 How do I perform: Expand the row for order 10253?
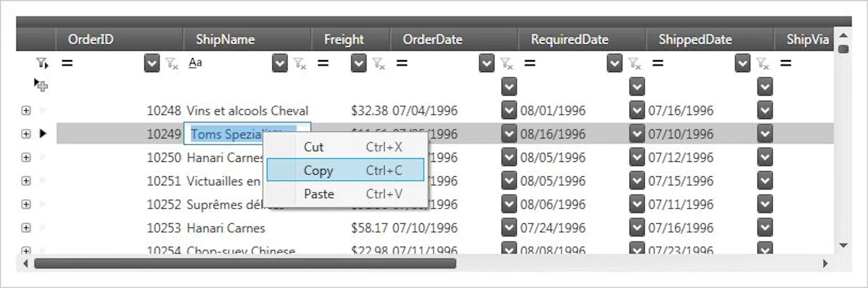26,228
